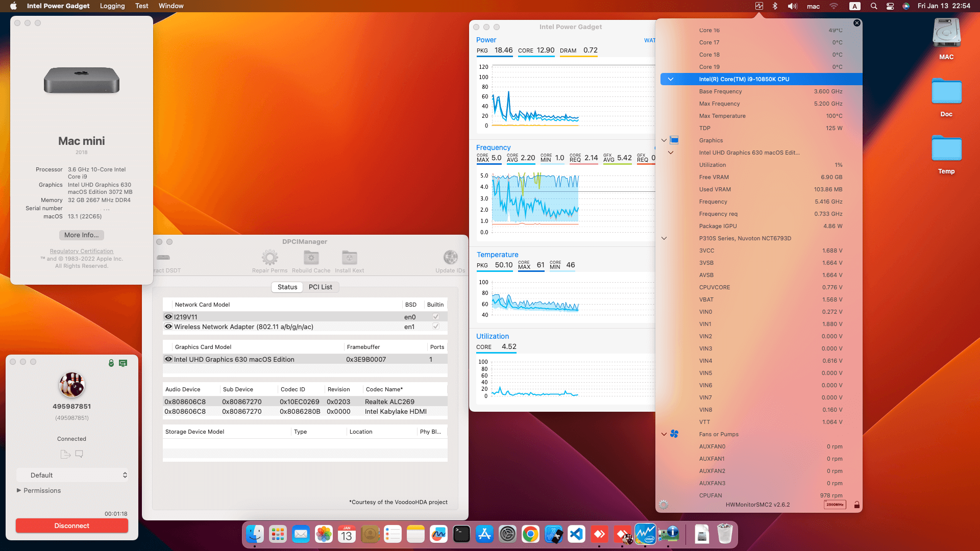Click the lock icon in HWMonitorSMC2
This screenshot has width=980, height=551.
(857, 505)
